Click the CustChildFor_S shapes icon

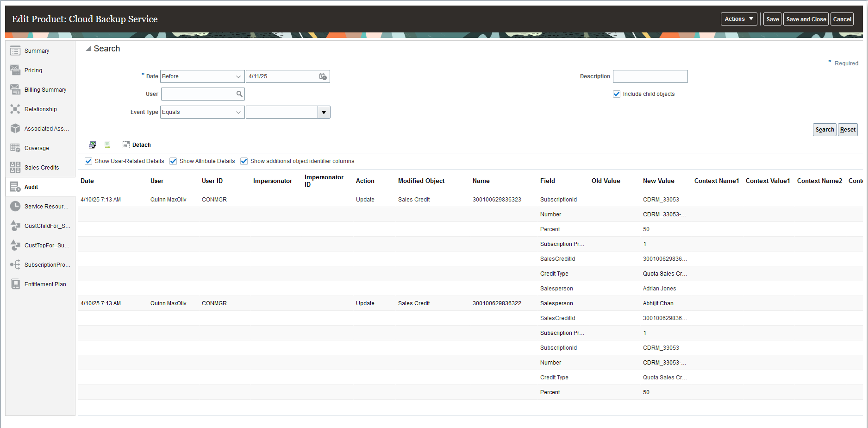point(15,226)
